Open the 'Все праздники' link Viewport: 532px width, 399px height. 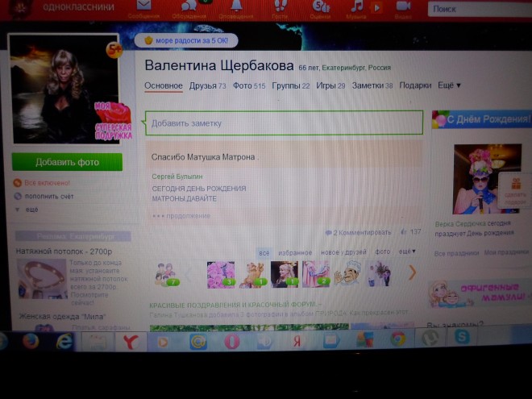tap(456, 253)
